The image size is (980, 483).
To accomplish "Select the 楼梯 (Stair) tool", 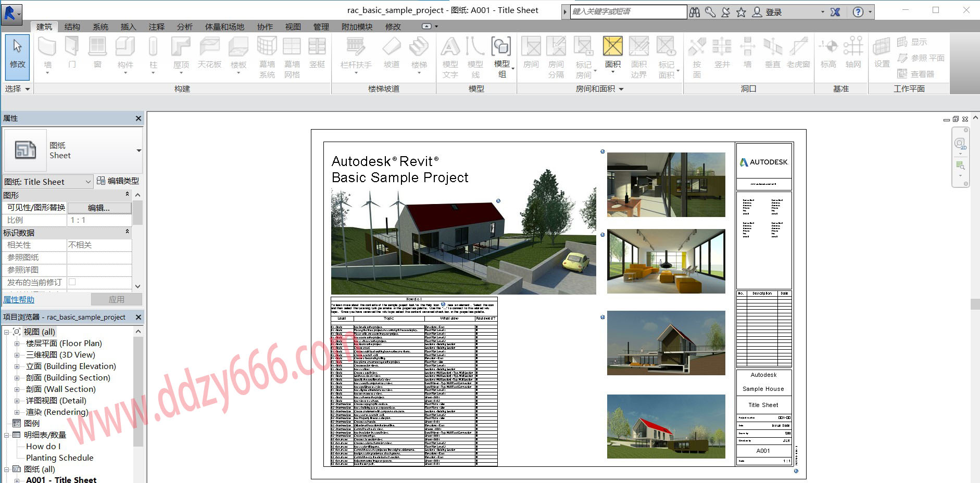I will [x=419, y=54].
